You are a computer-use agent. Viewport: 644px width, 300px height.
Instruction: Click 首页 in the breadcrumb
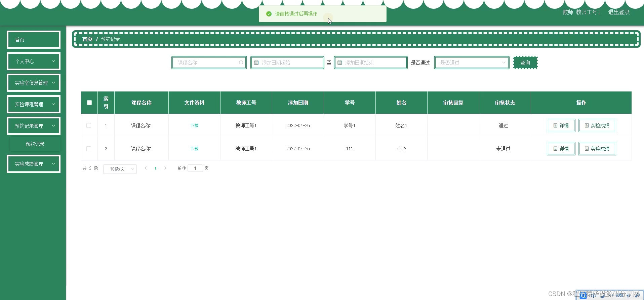(87, 39)
